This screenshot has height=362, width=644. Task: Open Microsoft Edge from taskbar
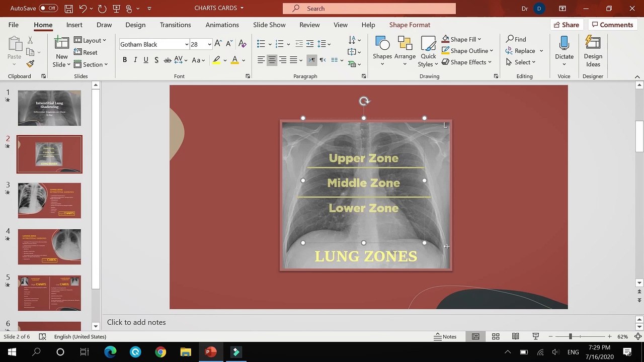pos(110,352)
